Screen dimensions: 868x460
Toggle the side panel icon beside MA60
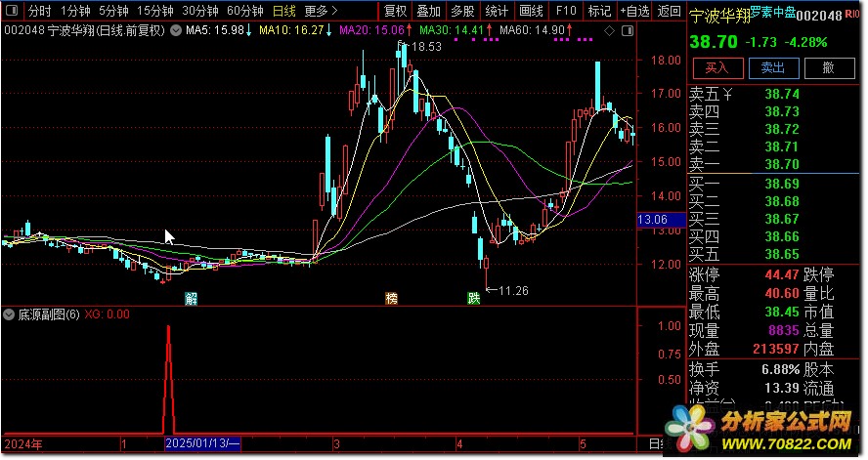tap(628, 31)
